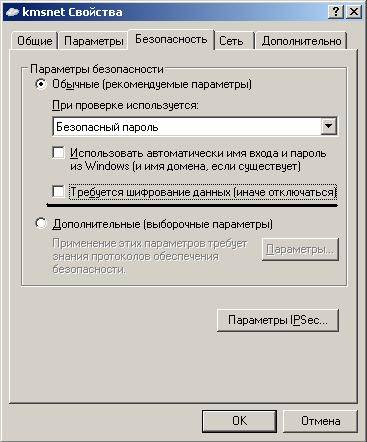Click the Безопасный пароль combo box field
Image resolution: width=367 pixels, height=442 pixels.
[195, 126]
